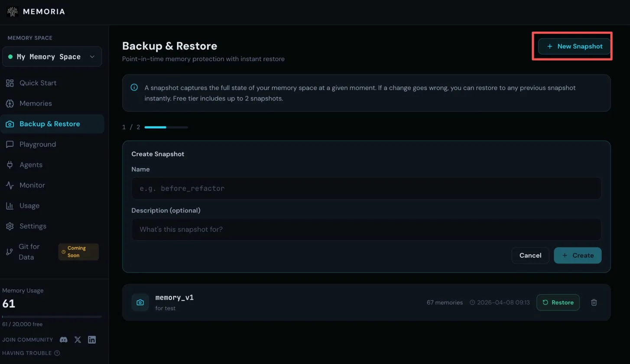Viewport: 630px width, 364px height.
Task: Open the LinkedIn community icon
Action: point(92,340)
